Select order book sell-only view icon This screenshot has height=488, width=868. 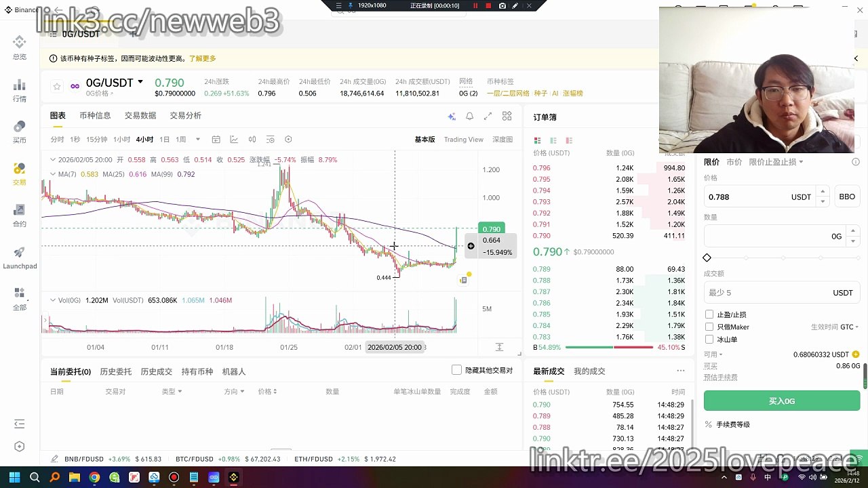pyautogui.click(x=569, y=140)
